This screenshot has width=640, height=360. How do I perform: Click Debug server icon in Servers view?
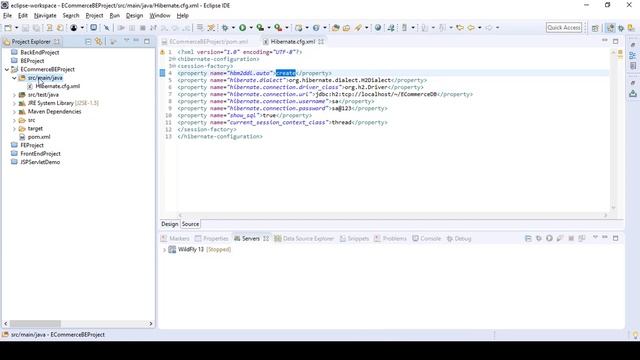539,238
